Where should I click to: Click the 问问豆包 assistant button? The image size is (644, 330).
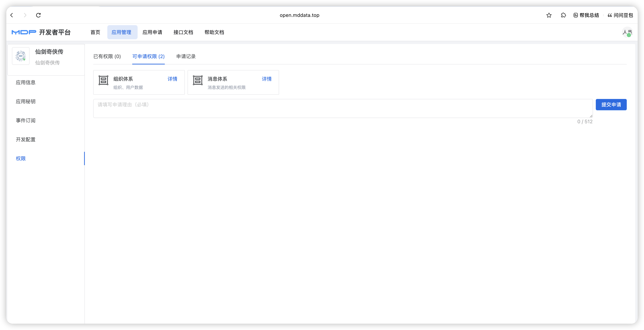620,15
